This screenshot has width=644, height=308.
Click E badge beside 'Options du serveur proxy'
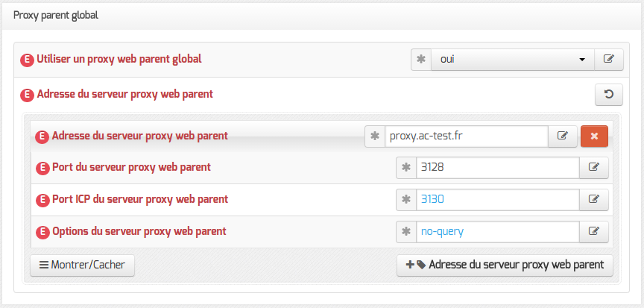click(42, 233)
